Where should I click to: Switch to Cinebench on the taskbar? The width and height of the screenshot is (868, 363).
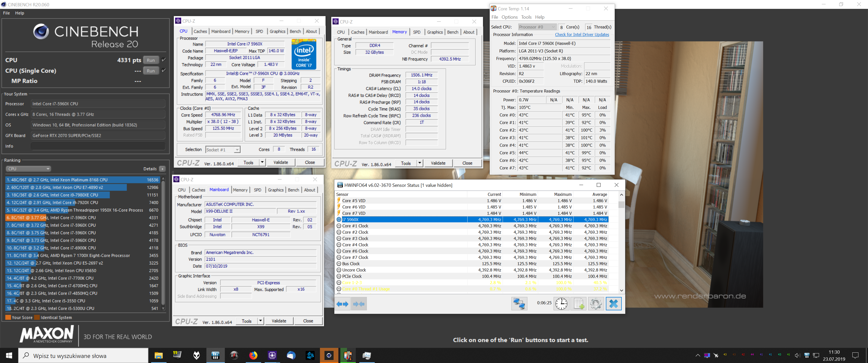point(329,355)
